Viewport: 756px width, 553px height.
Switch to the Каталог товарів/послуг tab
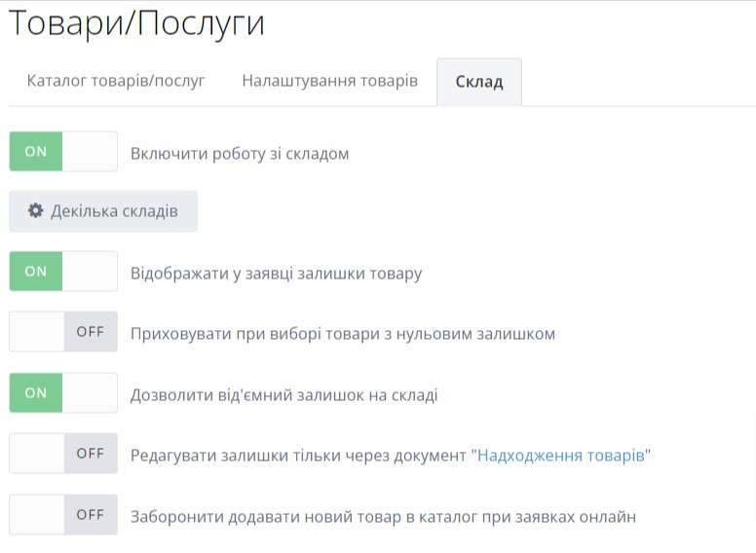point(116,81)
